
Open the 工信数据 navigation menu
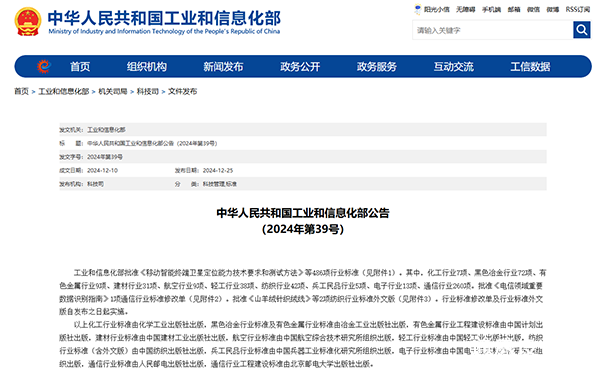click(x=530, y=67)
